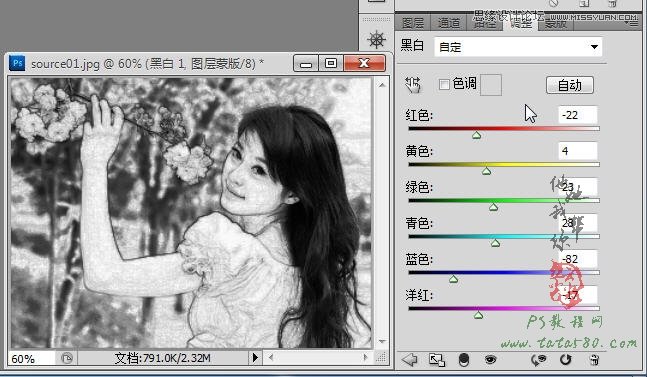Click the horizontal scrollbar right arrow
647x377 pixels.
click(366, 358)
